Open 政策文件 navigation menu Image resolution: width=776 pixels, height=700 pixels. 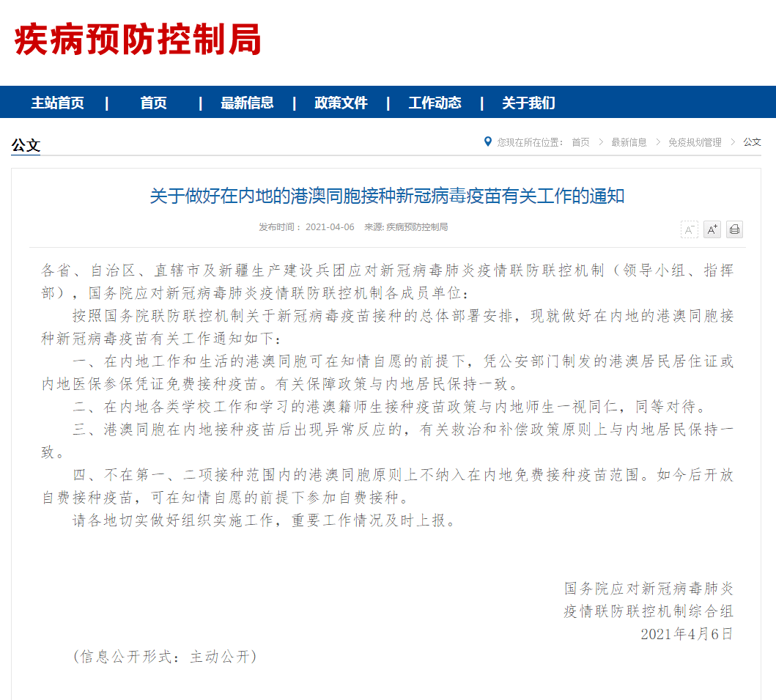(x=341, y=103)
